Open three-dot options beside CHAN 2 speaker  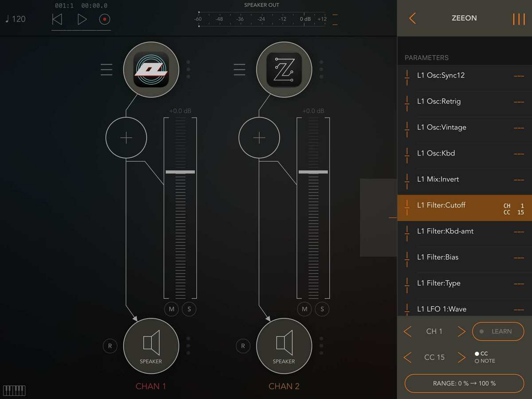pos(321,346)
